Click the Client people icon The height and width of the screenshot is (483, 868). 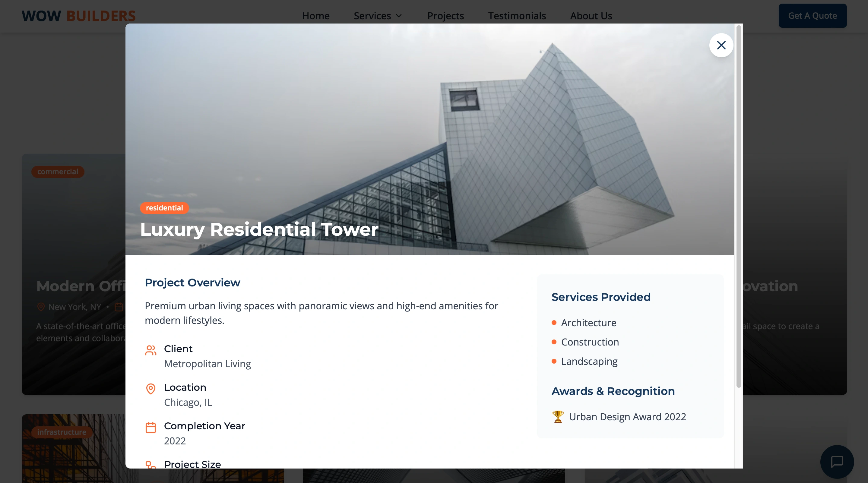click(x=150, y=350)
